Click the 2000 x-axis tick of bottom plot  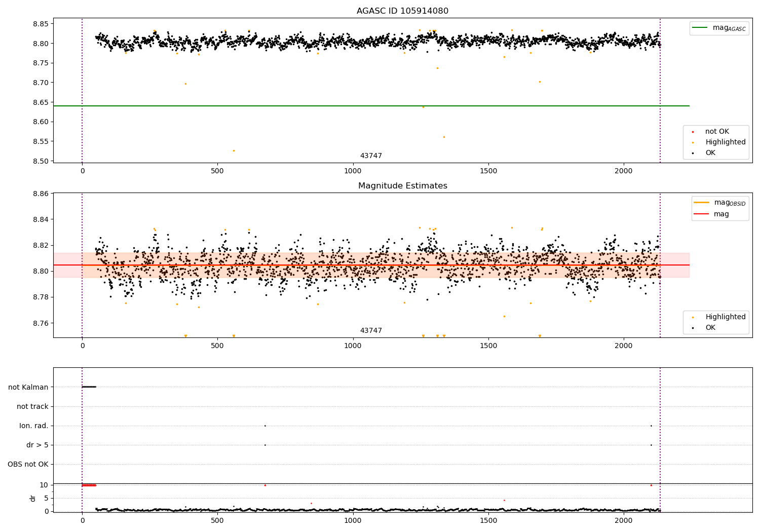624,520
